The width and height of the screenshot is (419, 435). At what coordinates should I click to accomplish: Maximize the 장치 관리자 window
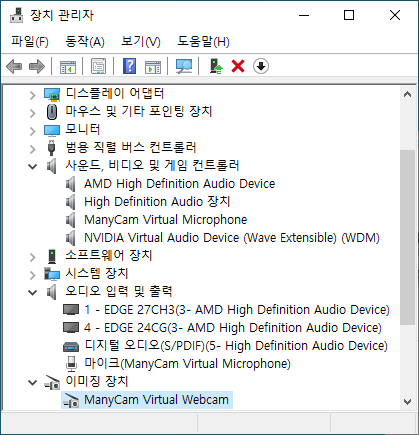click(x=349, y=15)
